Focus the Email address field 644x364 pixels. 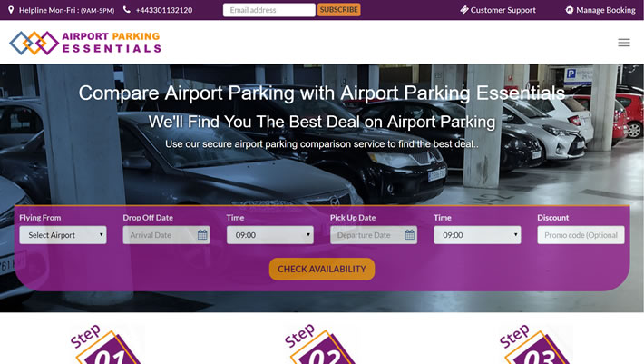pos(269,10)
